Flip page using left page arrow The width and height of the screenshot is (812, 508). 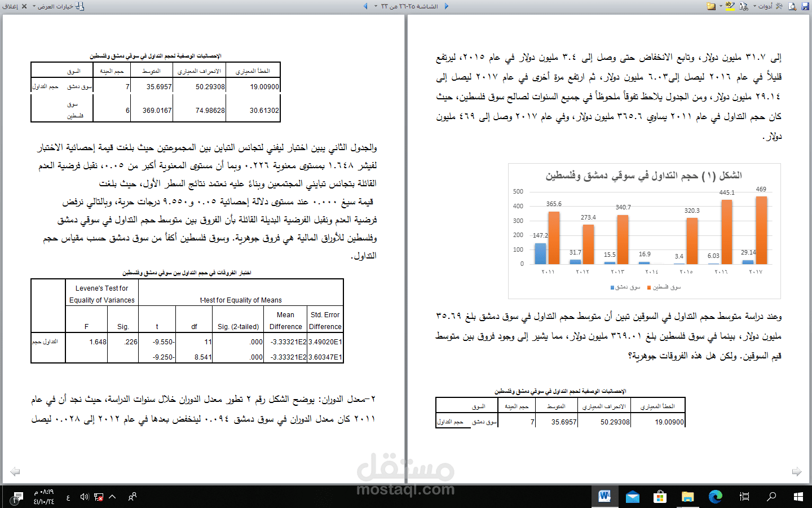pyautogui.click(x=15, y=471)
